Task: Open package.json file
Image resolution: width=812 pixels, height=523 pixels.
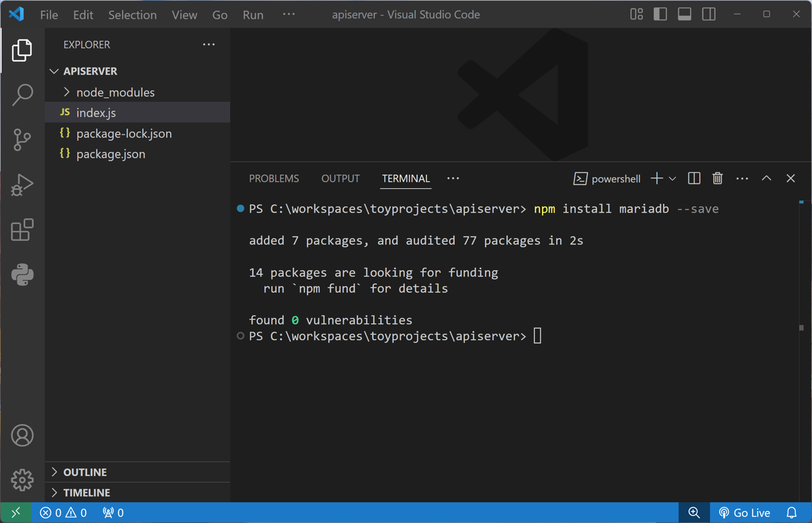Action: coord(138,154)
